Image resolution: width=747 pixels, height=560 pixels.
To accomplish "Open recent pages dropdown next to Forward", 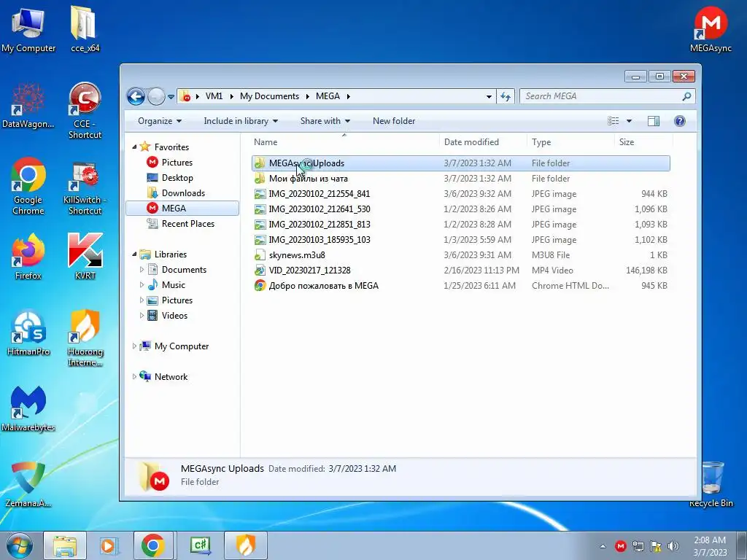I will [x=171, y=97].
